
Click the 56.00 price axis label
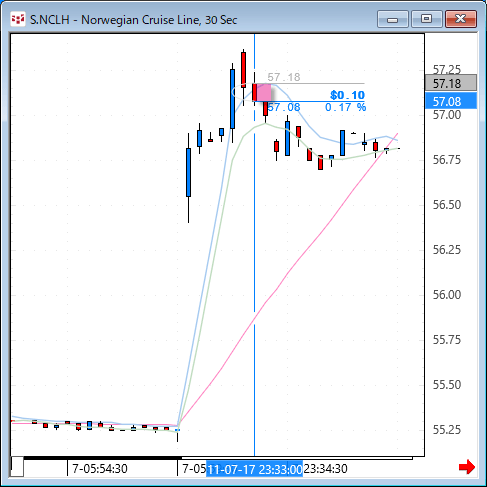[x=447, y=295]
